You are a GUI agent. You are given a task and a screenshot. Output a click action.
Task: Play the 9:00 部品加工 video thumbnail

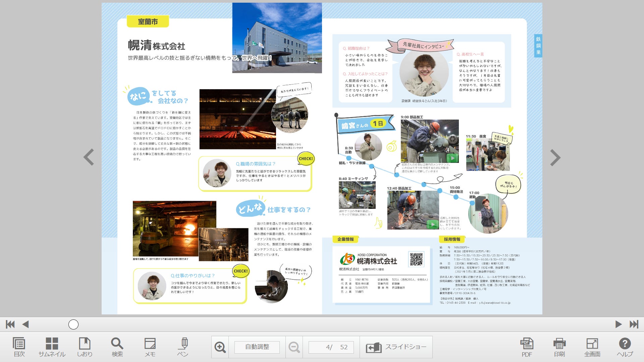tap(452, 158)
